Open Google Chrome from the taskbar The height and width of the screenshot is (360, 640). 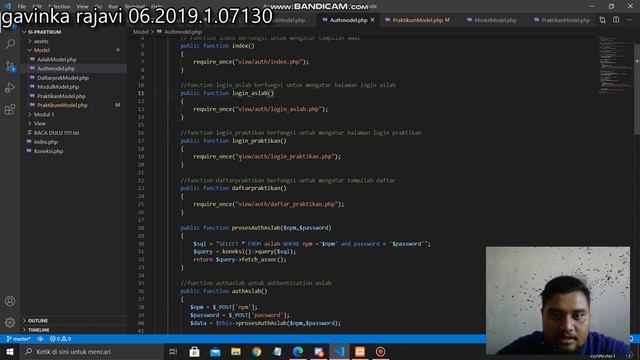(256, 351)
